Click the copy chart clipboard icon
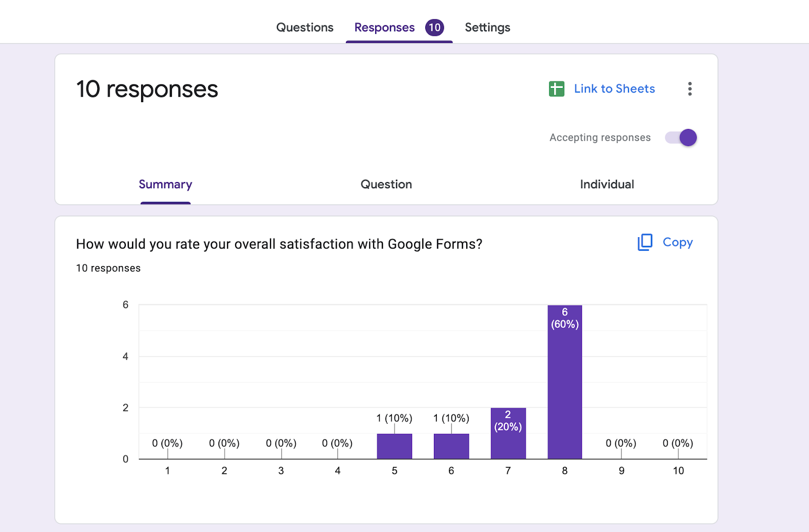The height and width of the screenshot is (532, 809). tap(645, 242)
